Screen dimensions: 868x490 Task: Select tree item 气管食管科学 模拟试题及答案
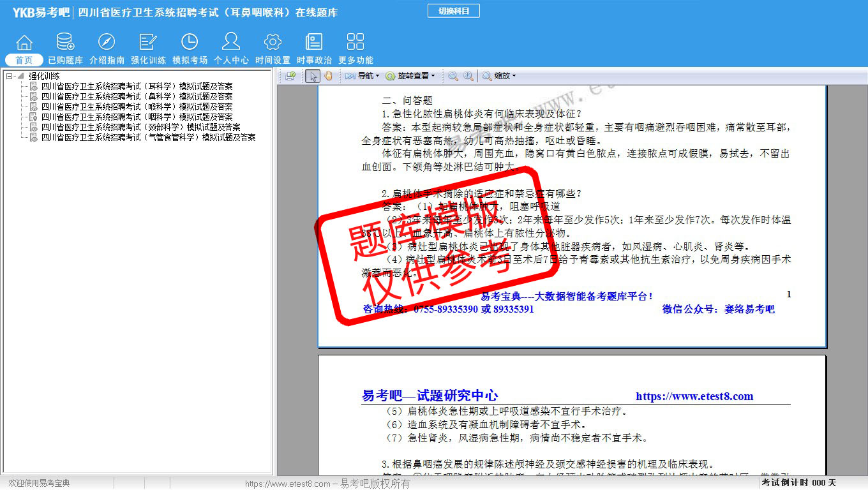tap(148, 137)
